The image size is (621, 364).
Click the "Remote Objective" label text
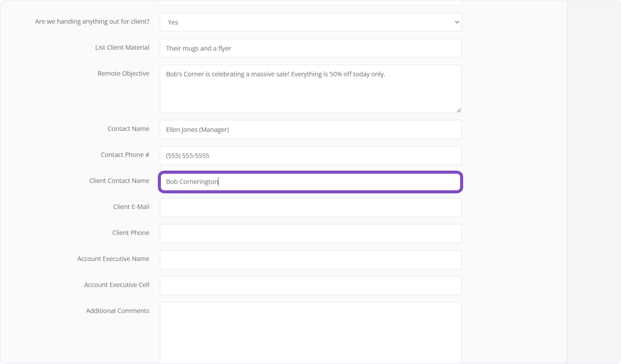tap(123, 73)
